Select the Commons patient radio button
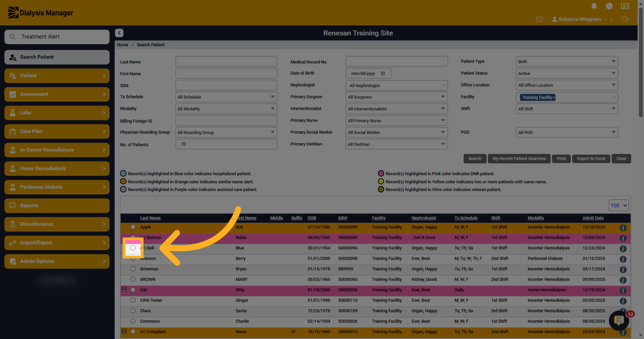The image size is (644, 339). pyautogui.click(x=133, y=321)
